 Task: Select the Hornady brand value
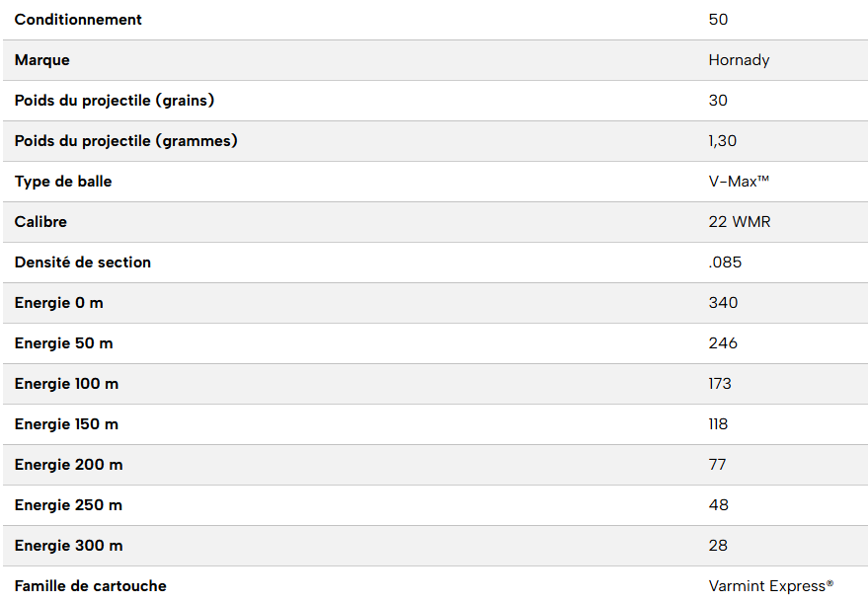pos(739,60)
